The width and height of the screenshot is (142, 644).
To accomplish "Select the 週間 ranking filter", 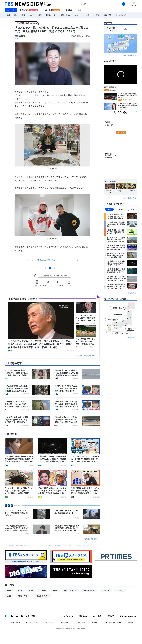I will click(x=132, y=209).
